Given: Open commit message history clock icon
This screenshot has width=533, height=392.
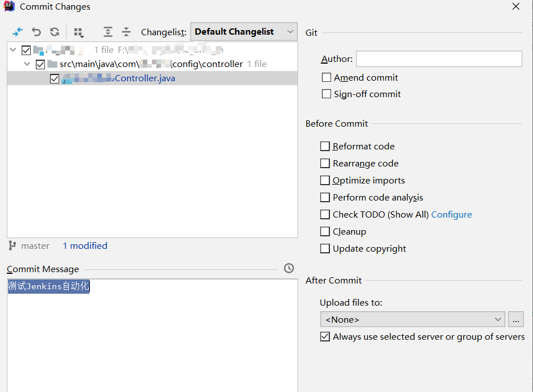Looking at the screenshot, I should click(289, 268).
